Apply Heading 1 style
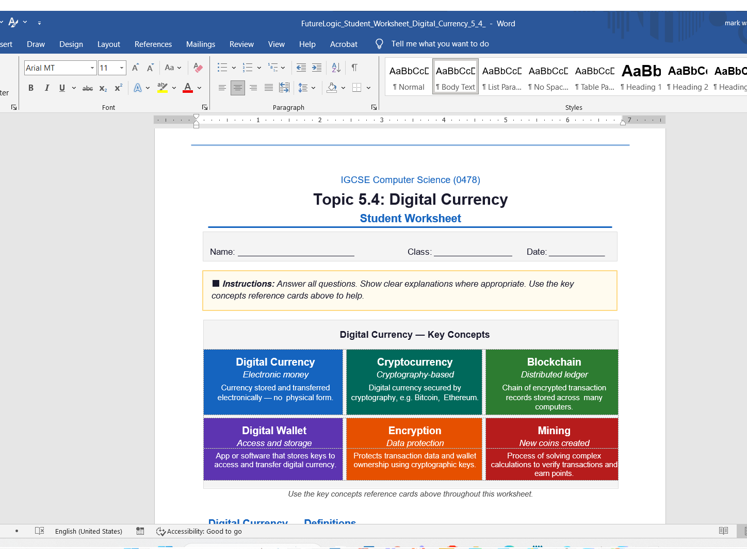This screenshot has height=560, width=747. click(641, 76)
